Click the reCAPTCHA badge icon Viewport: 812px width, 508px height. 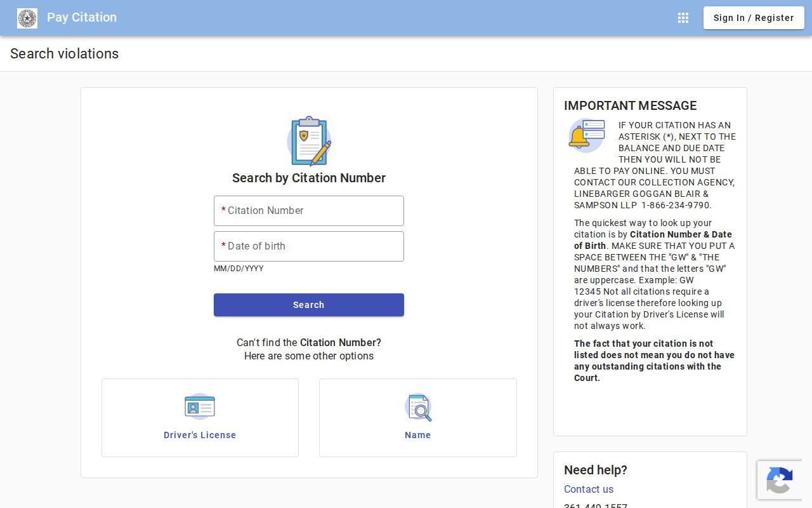(x=779, y=480)
